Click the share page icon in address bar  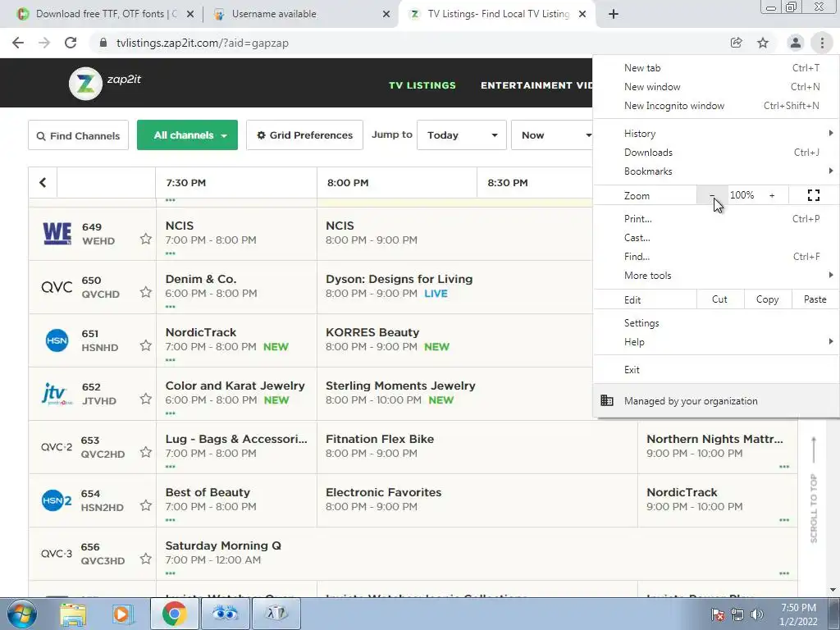coord(736,43)
